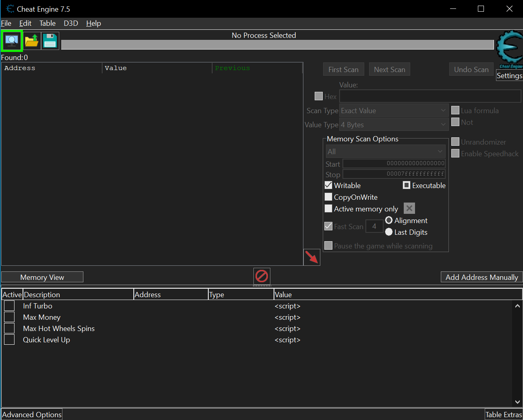Toggle the Fast Scan checkbox

point(328,226)
